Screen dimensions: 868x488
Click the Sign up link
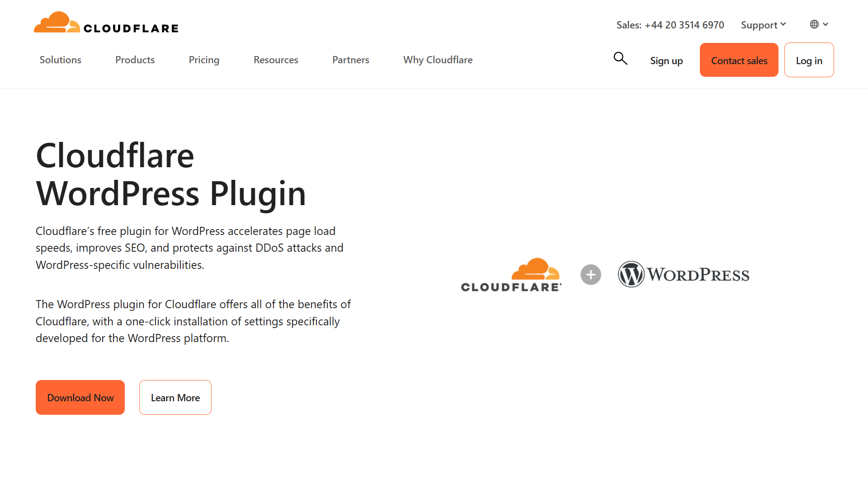point(666,61)
